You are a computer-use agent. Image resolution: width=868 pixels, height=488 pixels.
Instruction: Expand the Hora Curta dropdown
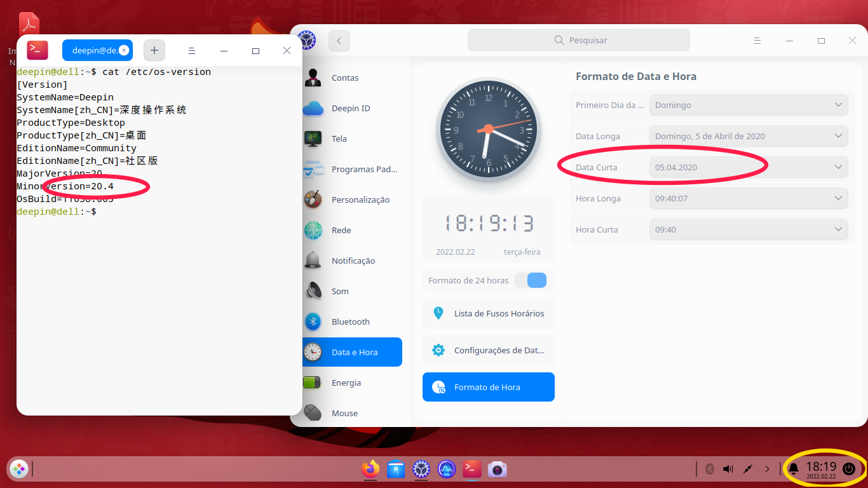pos(749,229)
